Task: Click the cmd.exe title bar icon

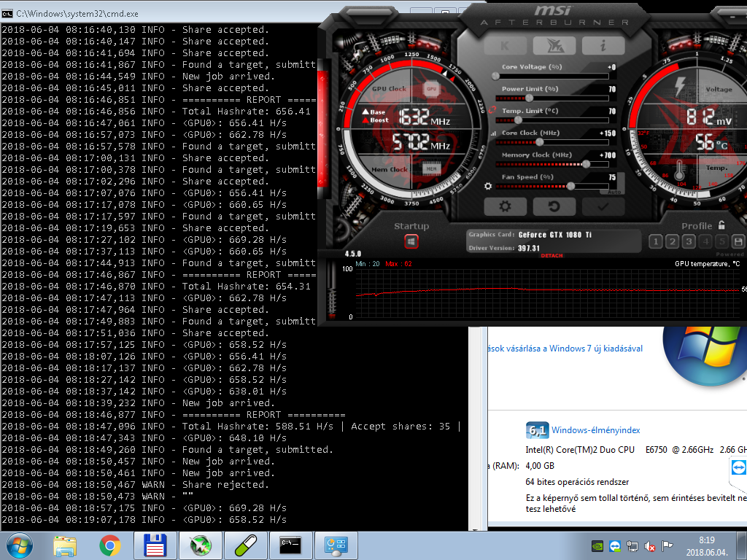Action: click(7, 13)
